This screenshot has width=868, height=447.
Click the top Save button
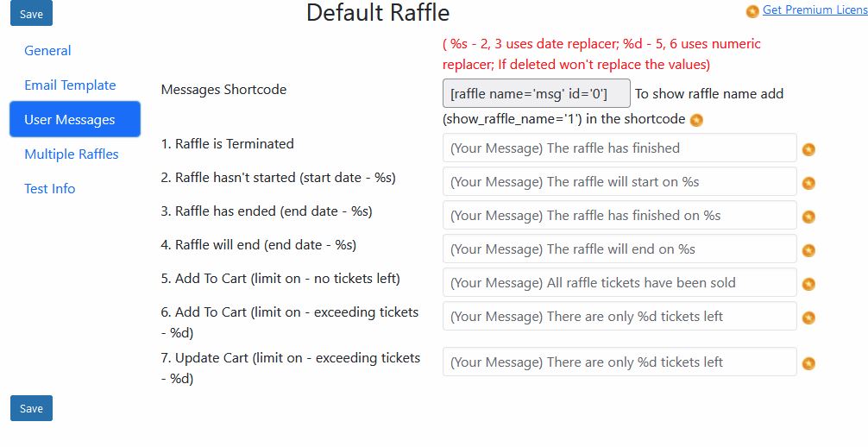[x=32, y=13]
